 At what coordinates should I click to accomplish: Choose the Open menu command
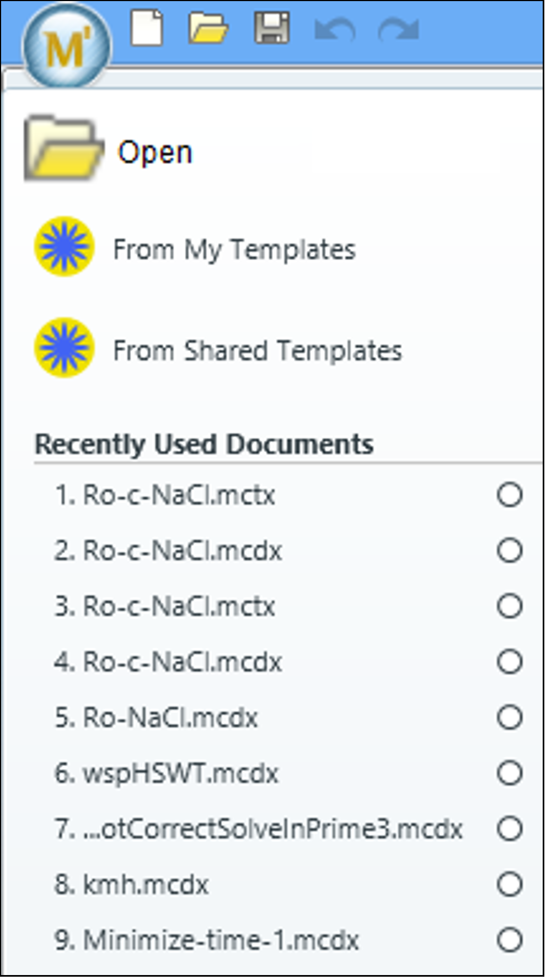coord(155,152)
